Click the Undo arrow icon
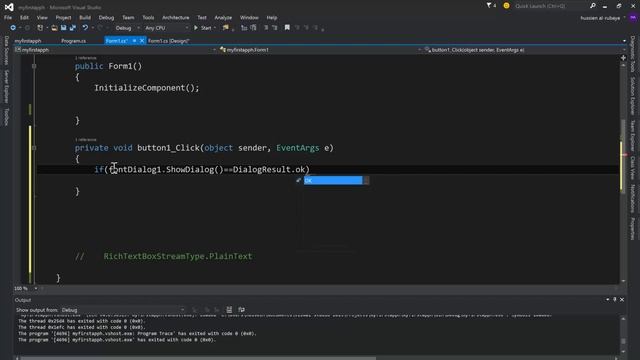640x360 pixels. (85, 28)
